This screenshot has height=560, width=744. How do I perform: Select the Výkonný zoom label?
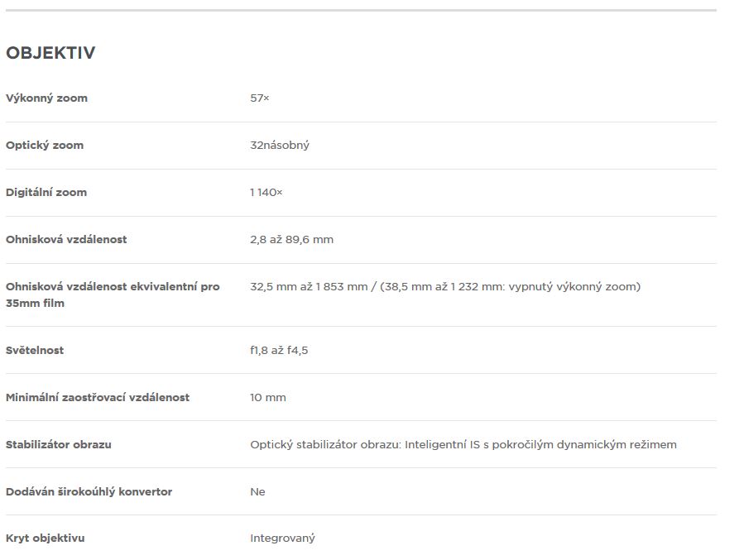point(46,98)
